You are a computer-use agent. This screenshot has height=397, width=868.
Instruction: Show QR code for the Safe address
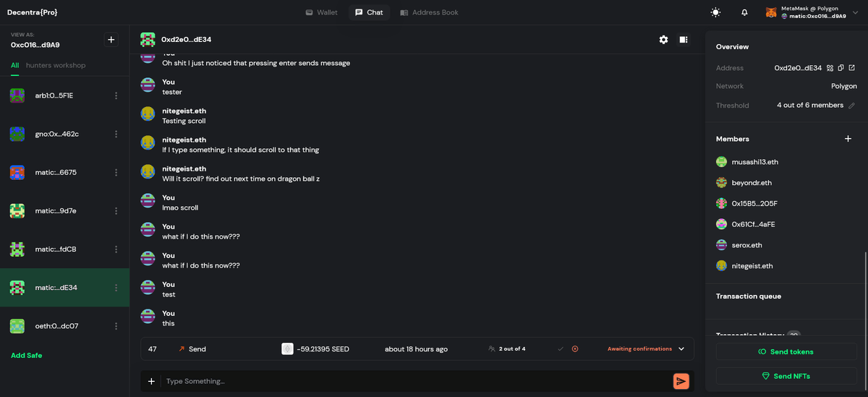(830, 68)
